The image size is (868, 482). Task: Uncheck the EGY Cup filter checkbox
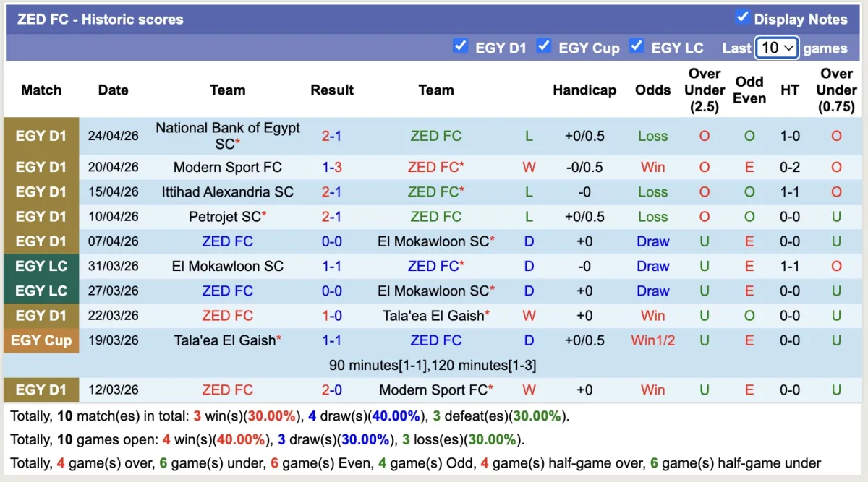pos(544,46)
